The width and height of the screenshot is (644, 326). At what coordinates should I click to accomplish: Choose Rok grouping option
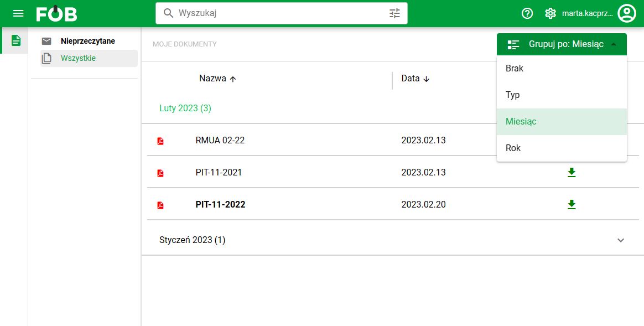point(562,148)
